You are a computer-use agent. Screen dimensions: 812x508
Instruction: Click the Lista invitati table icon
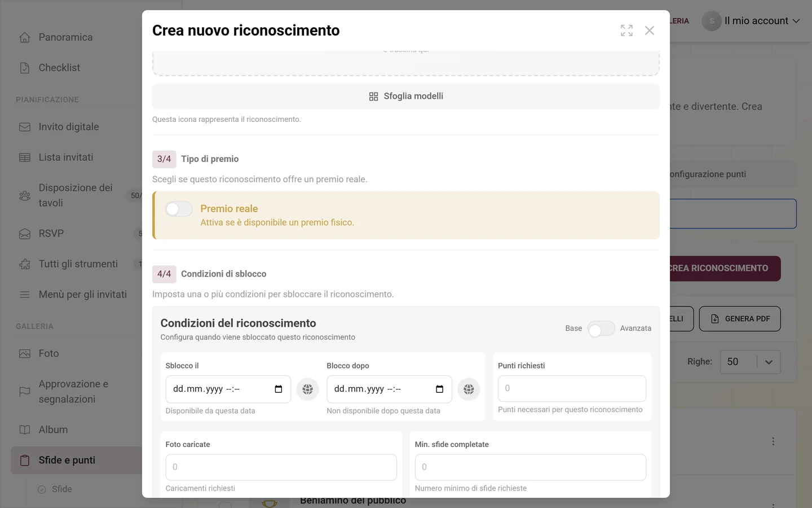pyautogui.click(x=25, y=157)
